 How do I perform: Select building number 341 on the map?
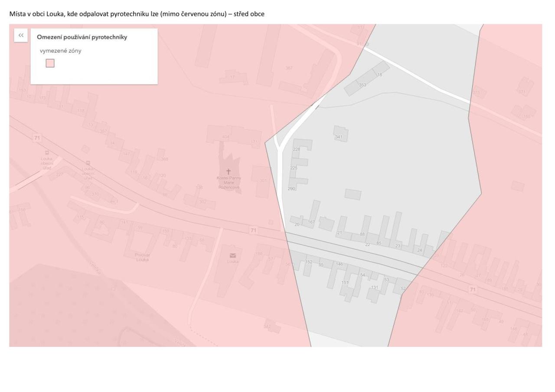pyautogui.click(x=339, y=137)
